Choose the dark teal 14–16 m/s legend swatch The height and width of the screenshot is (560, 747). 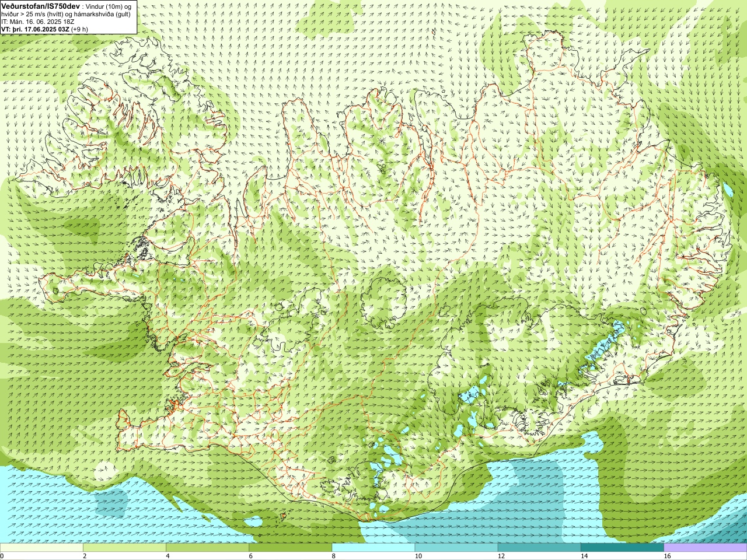(x=623, y=547)
